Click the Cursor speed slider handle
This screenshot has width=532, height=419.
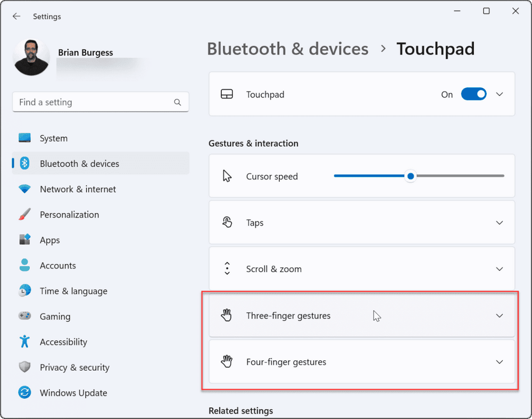(410, 176)
